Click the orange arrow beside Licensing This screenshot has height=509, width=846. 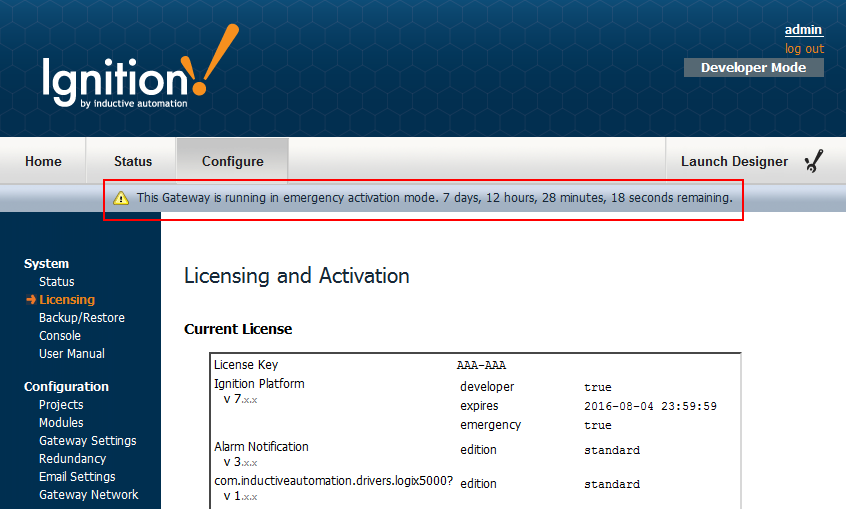point(31,300)
